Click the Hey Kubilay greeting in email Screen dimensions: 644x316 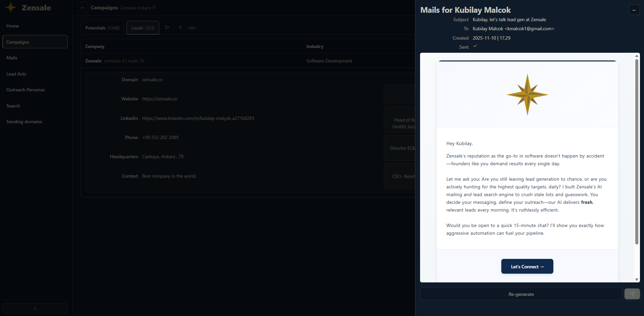coord(459,143)
